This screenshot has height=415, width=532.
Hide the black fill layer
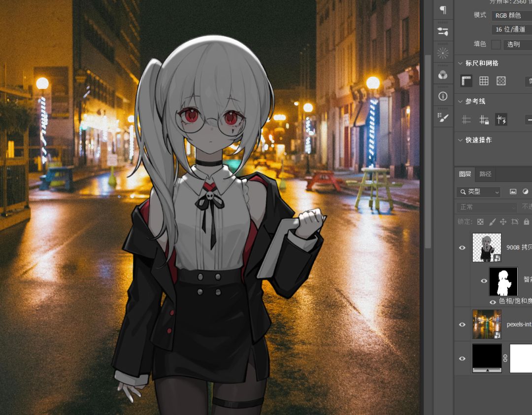[462, 359]
